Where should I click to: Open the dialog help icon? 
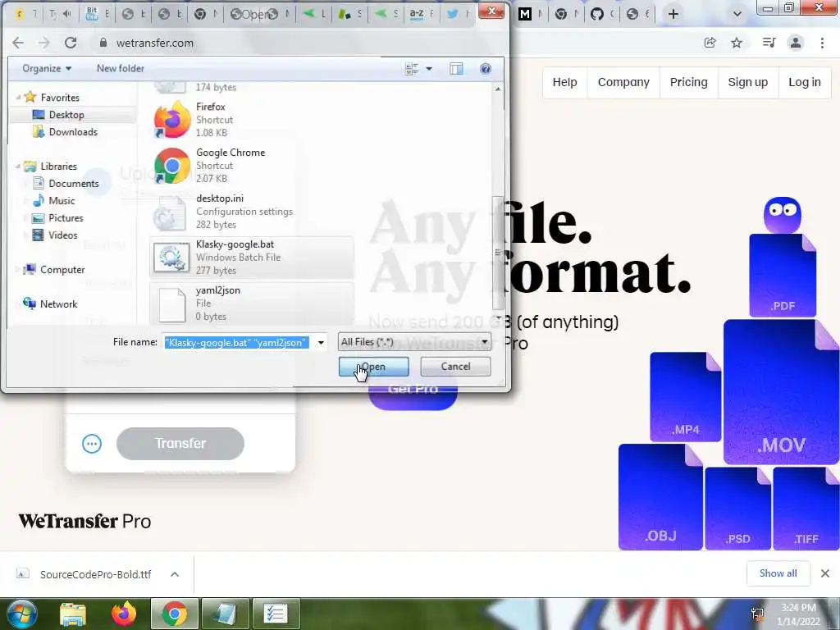click(486, 69)
